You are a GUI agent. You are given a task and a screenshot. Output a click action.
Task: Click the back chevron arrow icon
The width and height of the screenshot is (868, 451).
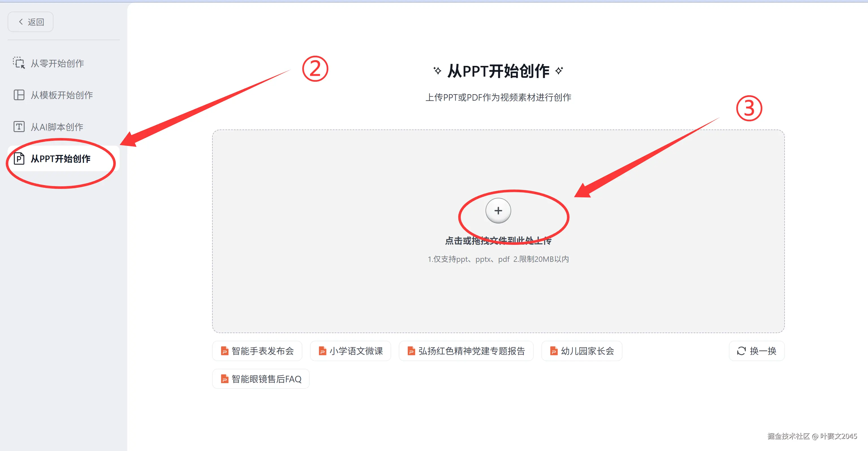tap(21, 22)
